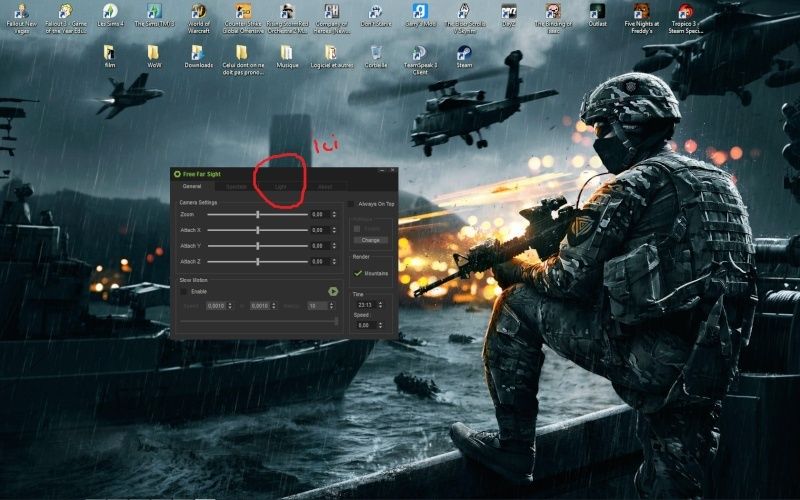Click The Elder Scrolls V Skyrim shortcut

[464, 18]
